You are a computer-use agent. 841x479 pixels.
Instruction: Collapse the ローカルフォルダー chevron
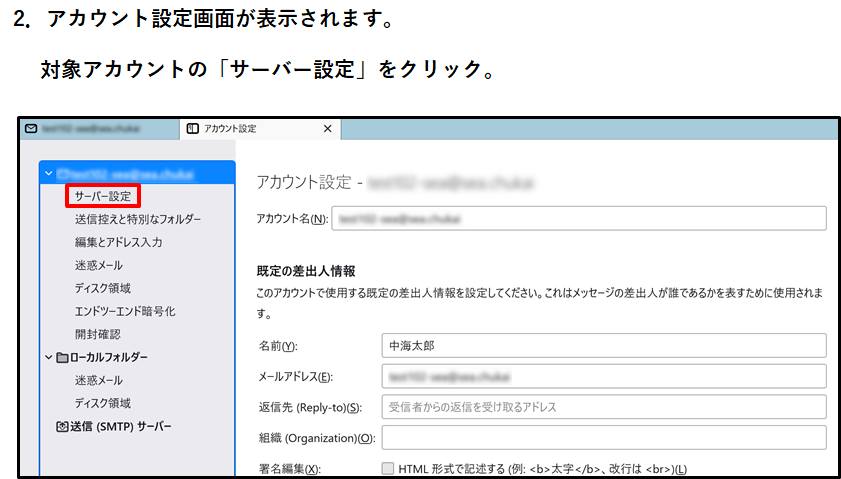(x=49, y=357)
